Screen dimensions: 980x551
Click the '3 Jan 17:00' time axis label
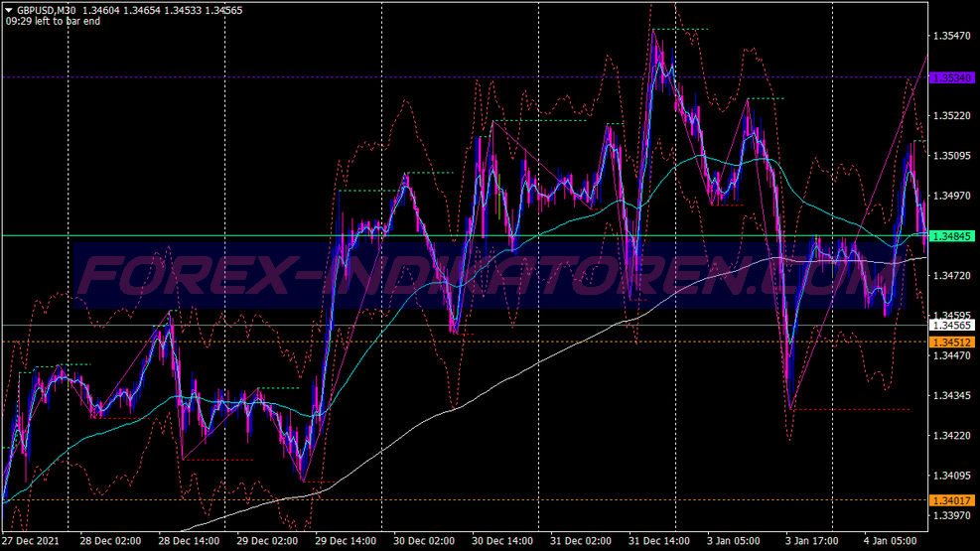812,541
